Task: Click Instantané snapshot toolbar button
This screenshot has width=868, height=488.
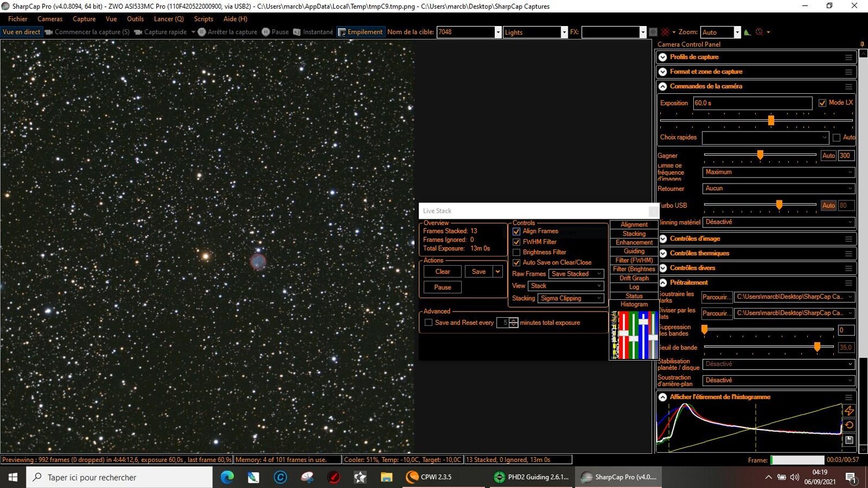Action: click(313, 32)
